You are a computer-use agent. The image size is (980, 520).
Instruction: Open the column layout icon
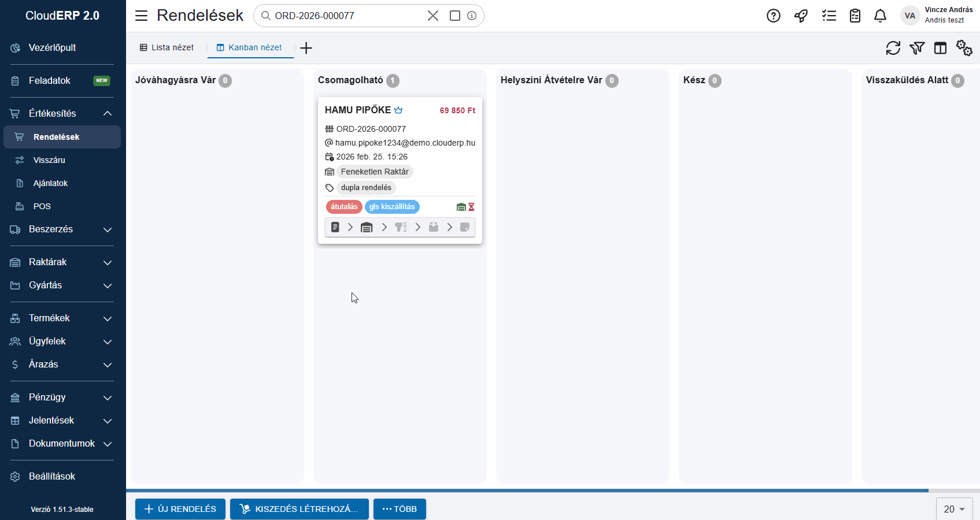pyautogui.click(x=940, y=48)
